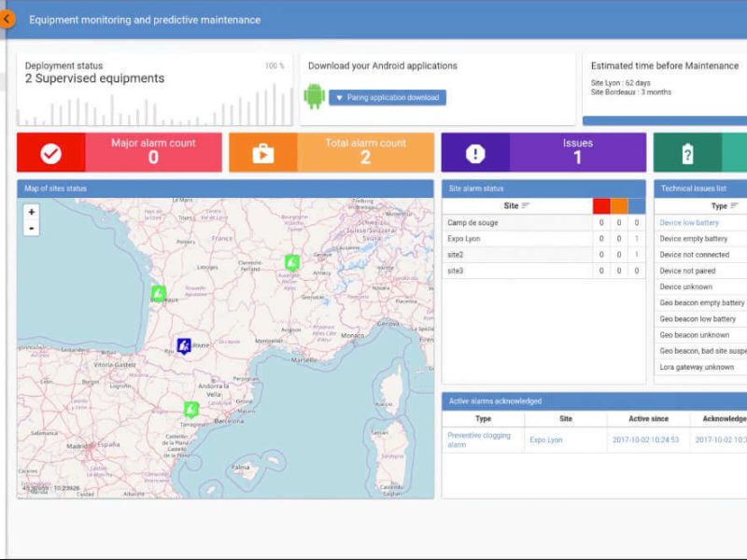
Task: Click the Expo Lyon blue alarm count 1
Action: [637, 239]
